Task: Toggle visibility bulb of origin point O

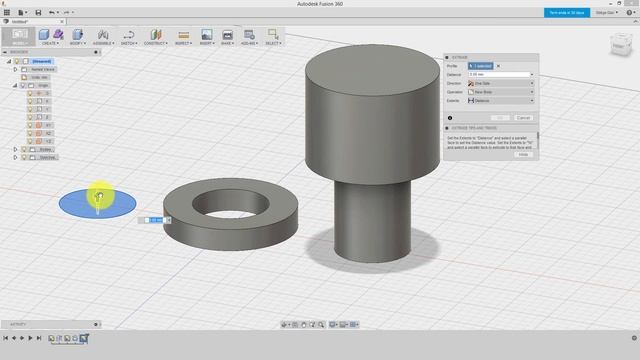Action: [30, 93]
